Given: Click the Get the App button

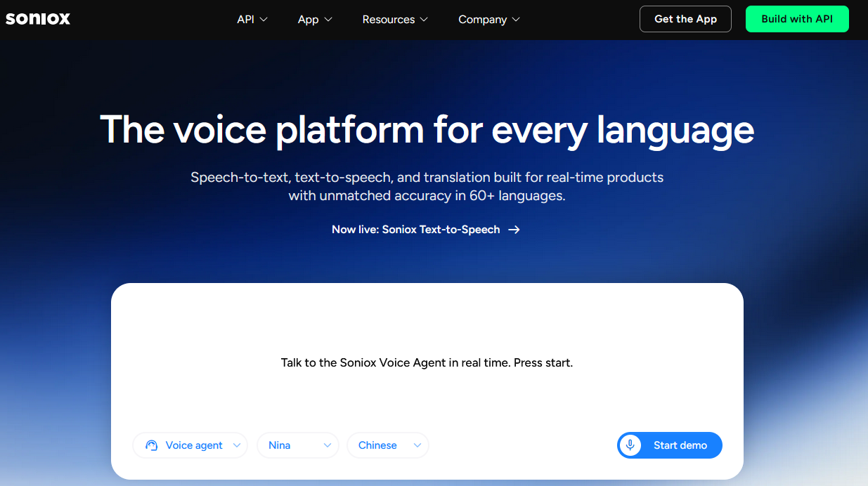Looking at the screenshot, I should (x=685, y=19).
